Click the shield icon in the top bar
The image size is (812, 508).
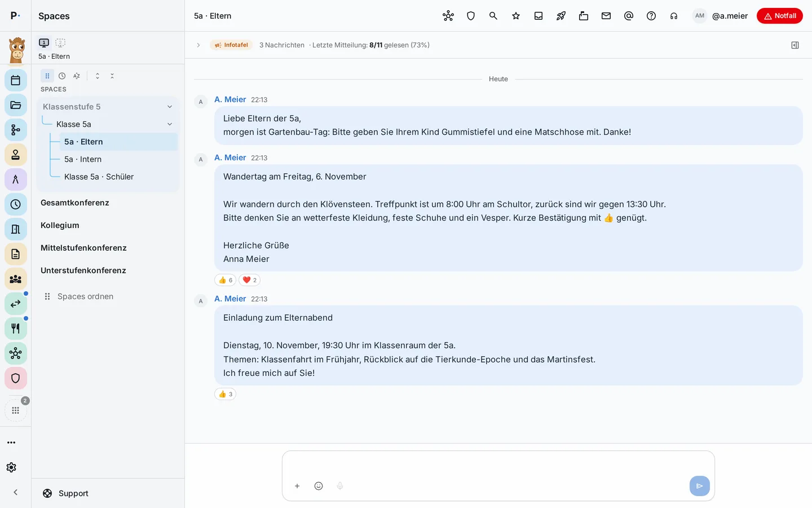[x=471, y=16]
